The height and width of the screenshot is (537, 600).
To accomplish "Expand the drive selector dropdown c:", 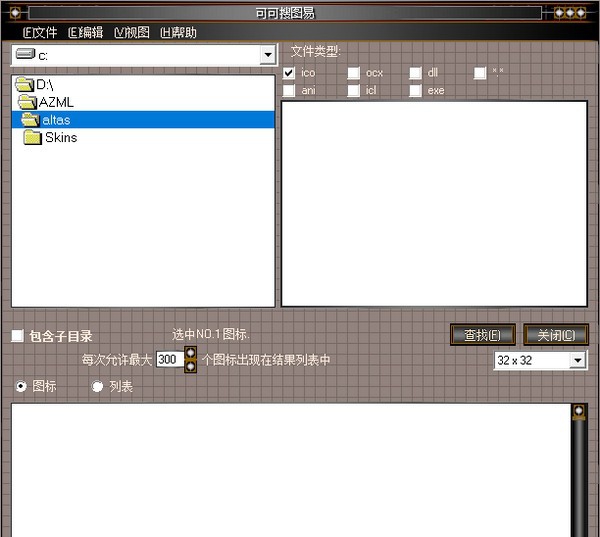I will coord(268,55).
